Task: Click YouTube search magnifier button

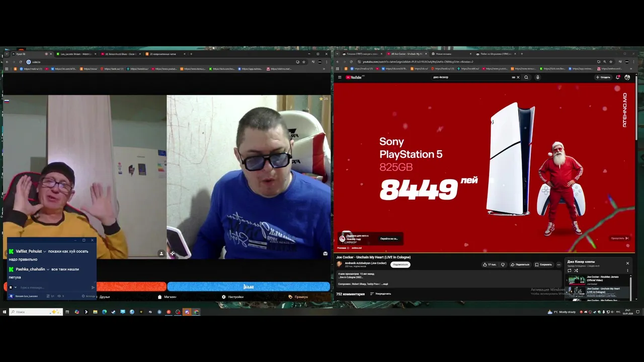Action: (526, 77)
